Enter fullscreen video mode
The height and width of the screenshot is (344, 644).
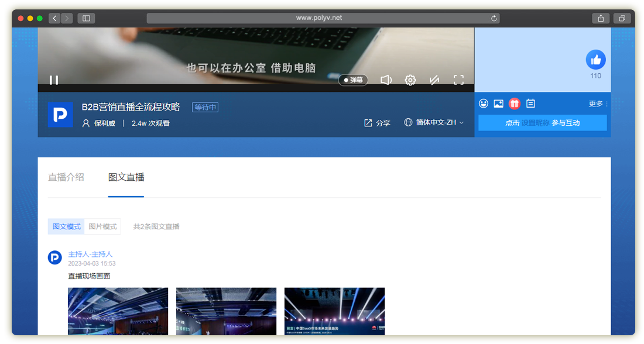(458, 80)
